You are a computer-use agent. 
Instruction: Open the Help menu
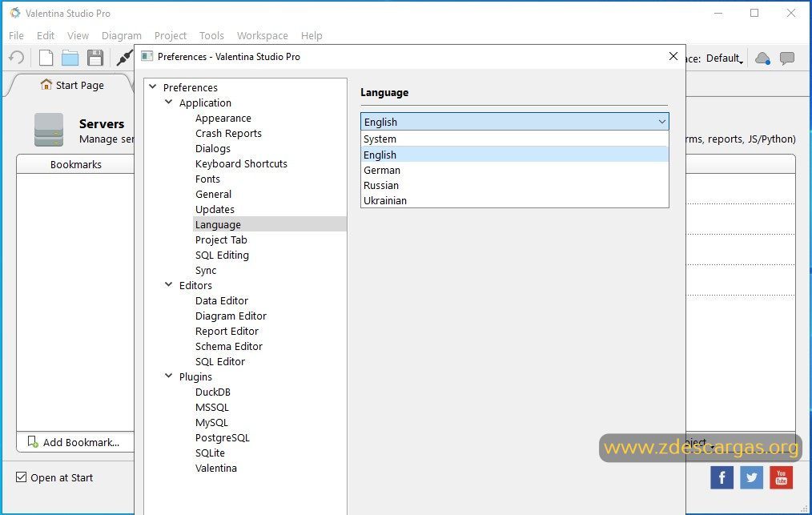coord(312,35)
